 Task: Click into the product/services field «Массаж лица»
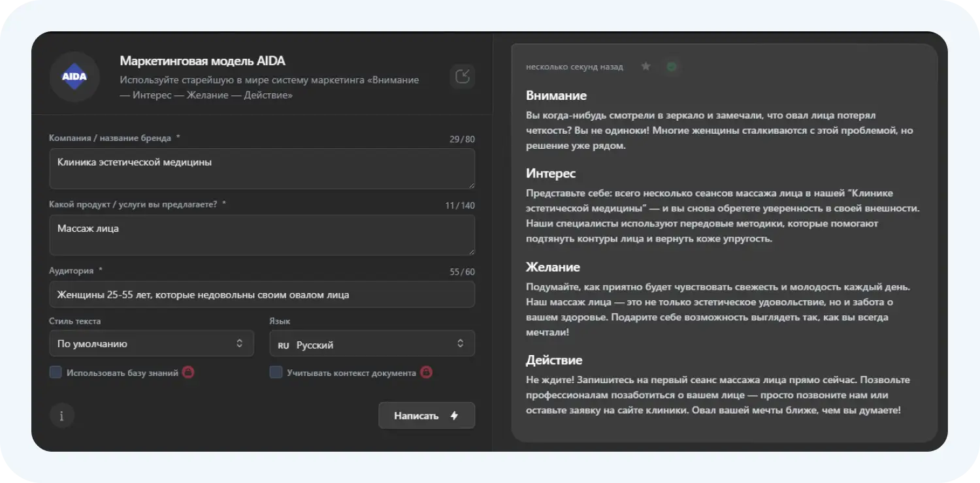coord(261,234)
